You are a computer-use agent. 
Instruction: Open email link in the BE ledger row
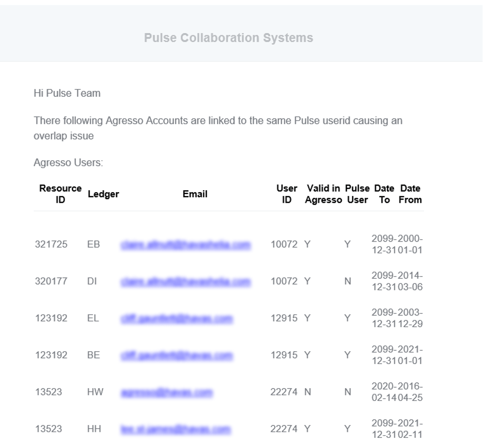point(177,355)
